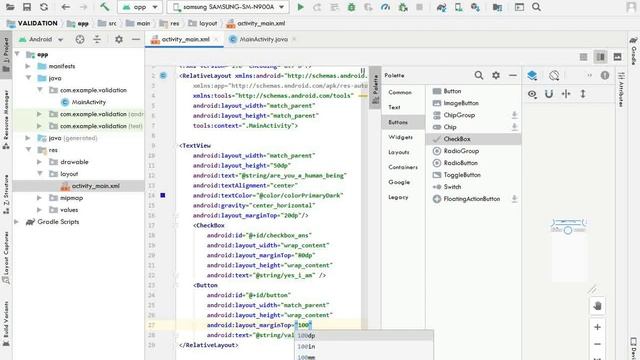Toggle orientation icon in design toolbar

(x=554, y=76)
